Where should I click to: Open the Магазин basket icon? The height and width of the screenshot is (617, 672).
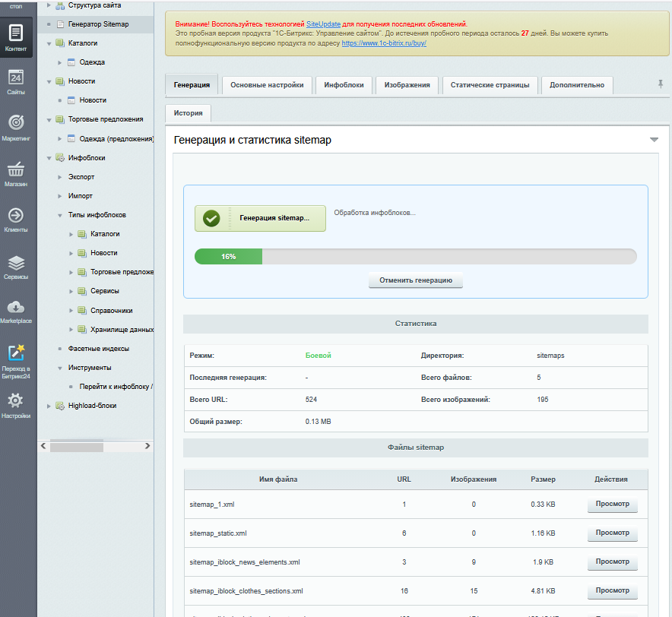[16, 172]
